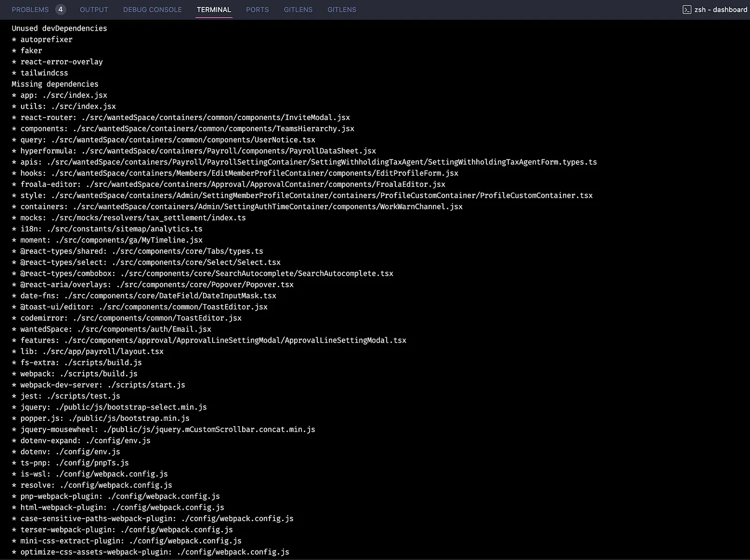
Task: Click the 'utils: ./src/index.jsx' line
Action: tap(64, 107)
